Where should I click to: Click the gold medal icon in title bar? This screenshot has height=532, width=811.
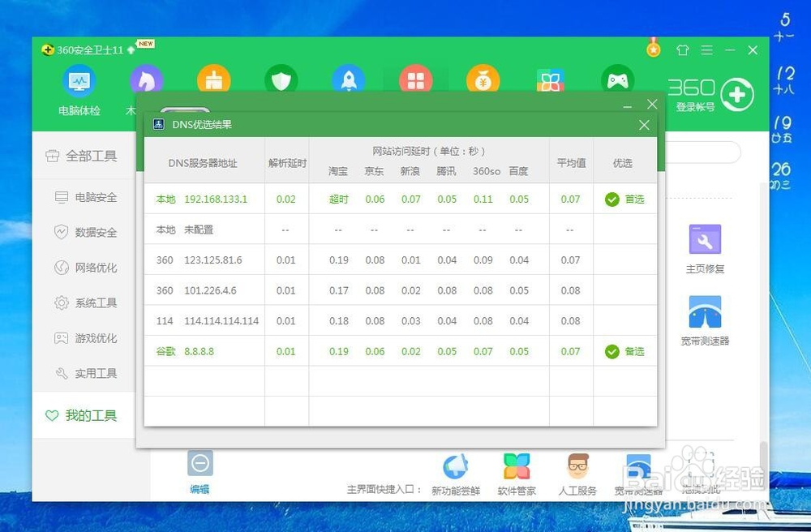(x=653, y=48)
